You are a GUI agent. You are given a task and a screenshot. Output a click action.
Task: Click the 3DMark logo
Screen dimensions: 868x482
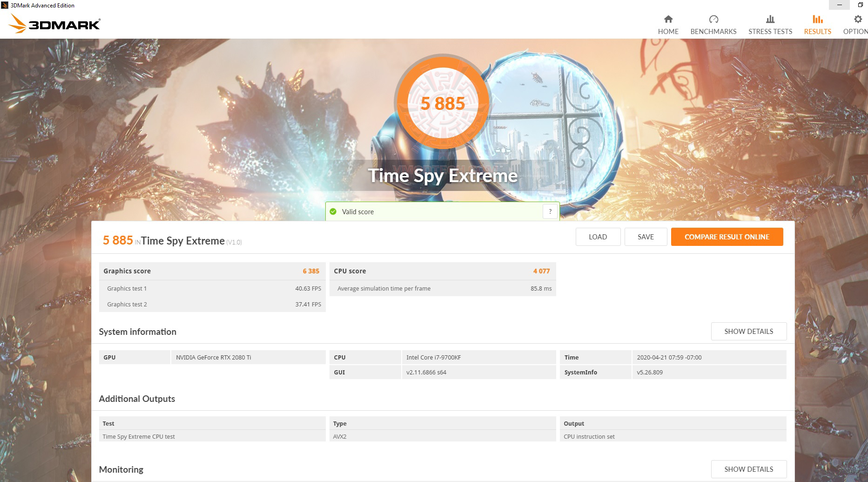pos(55,24)
